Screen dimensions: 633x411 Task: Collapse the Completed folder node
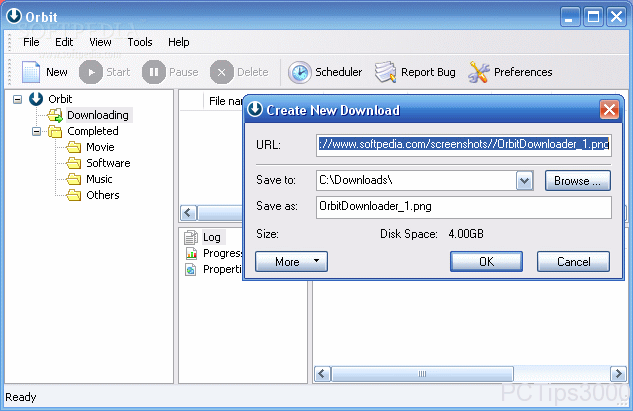click(x=36, y=131)
